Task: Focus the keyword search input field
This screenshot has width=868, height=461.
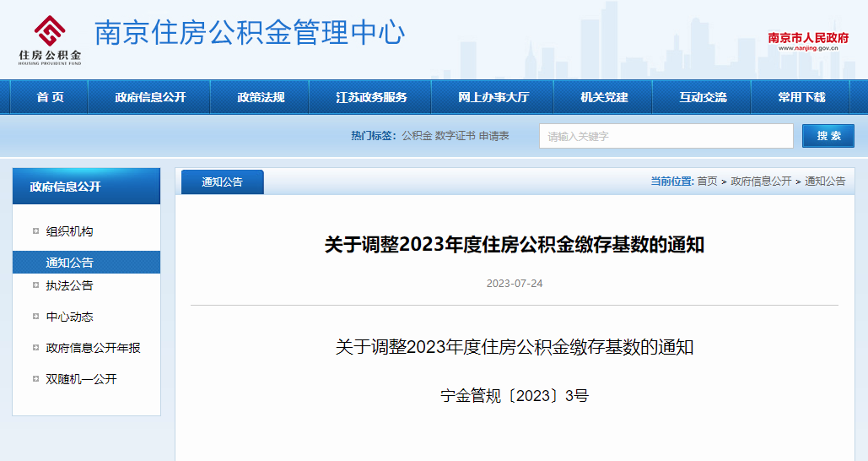Action: (666, 136)
